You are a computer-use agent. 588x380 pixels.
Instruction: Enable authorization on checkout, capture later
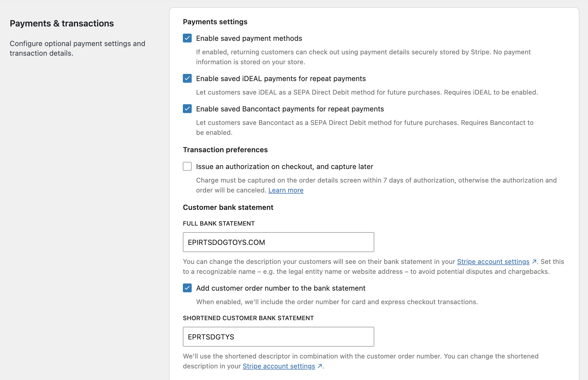coord(187,166)
